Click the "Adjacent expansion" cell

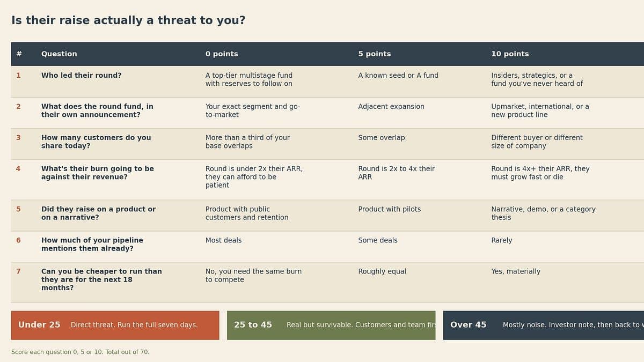click(391, 107)
